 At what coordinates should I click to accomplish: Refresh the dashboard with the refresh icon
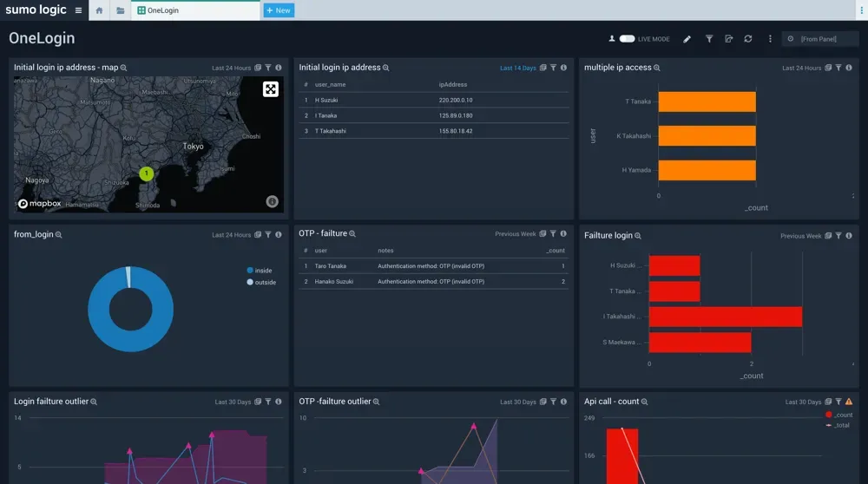(748, 39)
